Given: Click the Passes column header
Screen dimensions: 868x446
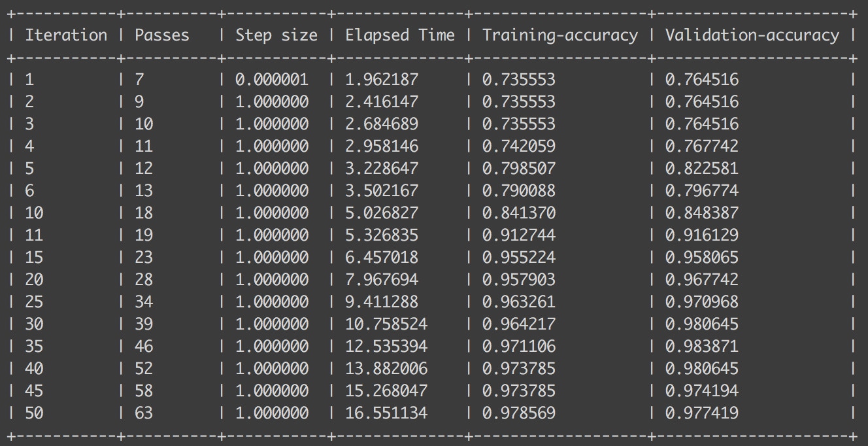Looking at the screenshot, I should [161, 35].
